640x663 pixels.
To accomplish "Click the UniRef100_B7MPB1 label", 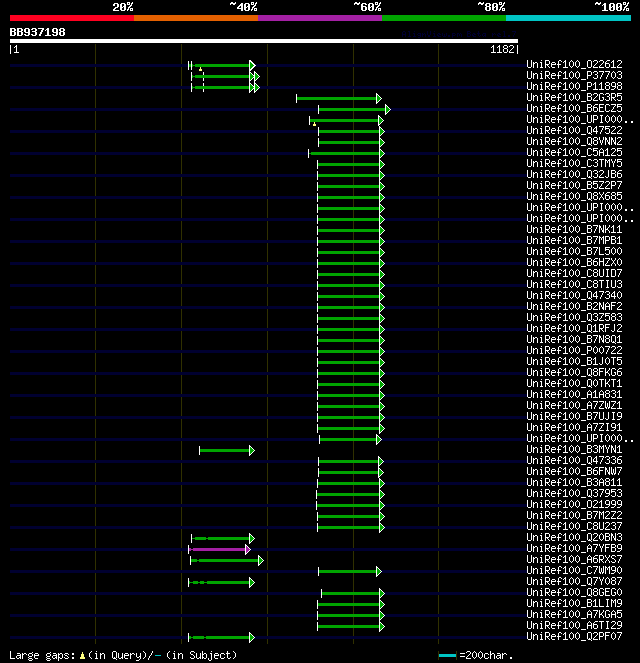I will tap(574, 240).
